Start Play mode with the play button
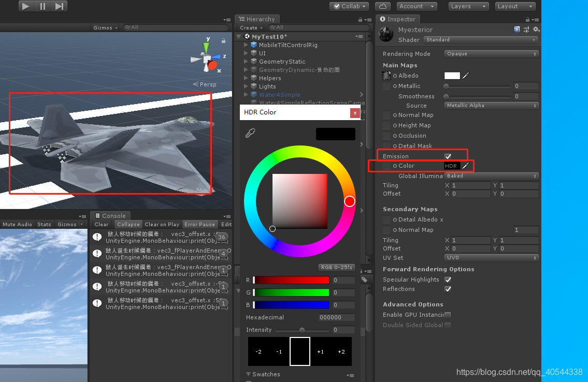The image size is (588, 382). [25, 6]
